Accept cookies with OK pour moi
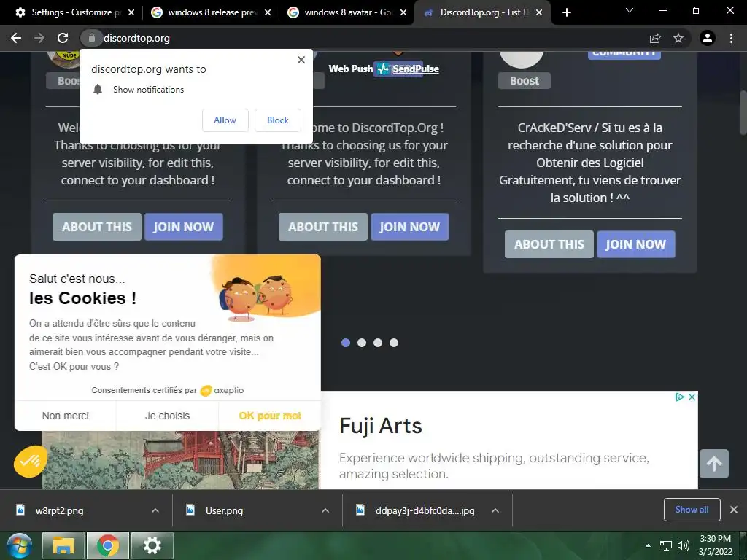 [x=270, y=416]
